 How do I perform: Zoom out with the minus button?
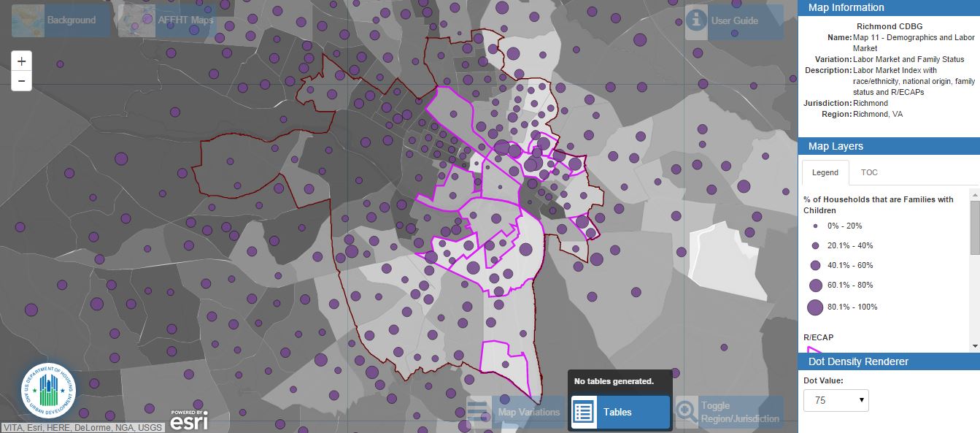pos(22,81)
